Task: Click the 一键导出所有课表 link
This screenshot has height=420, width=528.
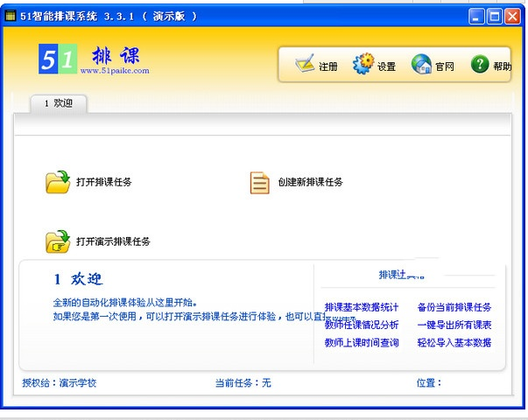Action: [454, 325]
